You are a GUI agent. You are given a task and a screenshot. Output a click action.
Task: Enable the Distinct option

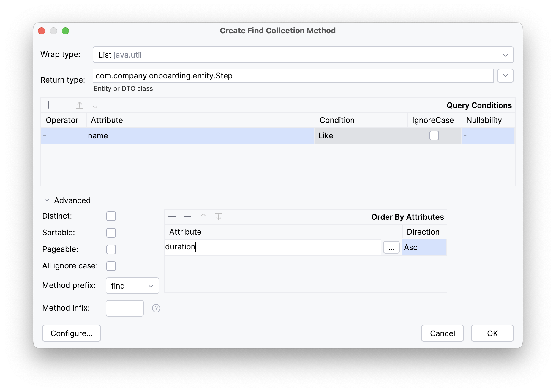(x=111, y=216)
